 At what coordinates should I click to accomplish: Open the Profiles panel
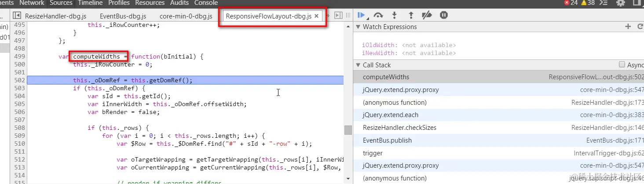pos(119,3)
